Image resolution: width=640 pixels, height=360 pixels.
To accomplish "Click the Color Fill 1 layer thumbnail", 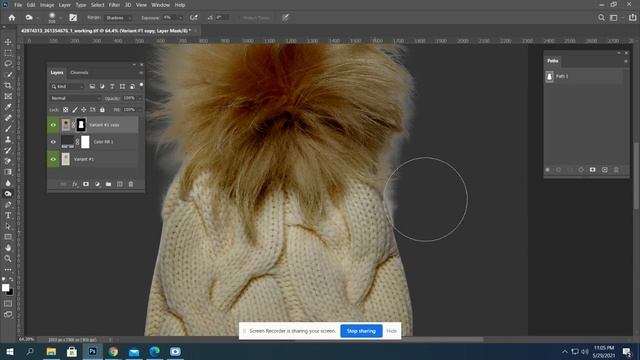I will (x=67, y=142).
